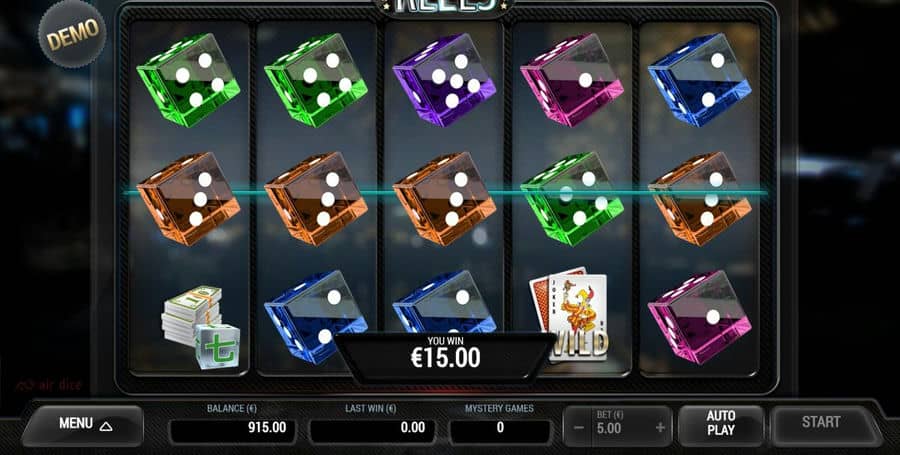Click the Last Win value field
Screen dimensions: 900x455
point(372,429)
